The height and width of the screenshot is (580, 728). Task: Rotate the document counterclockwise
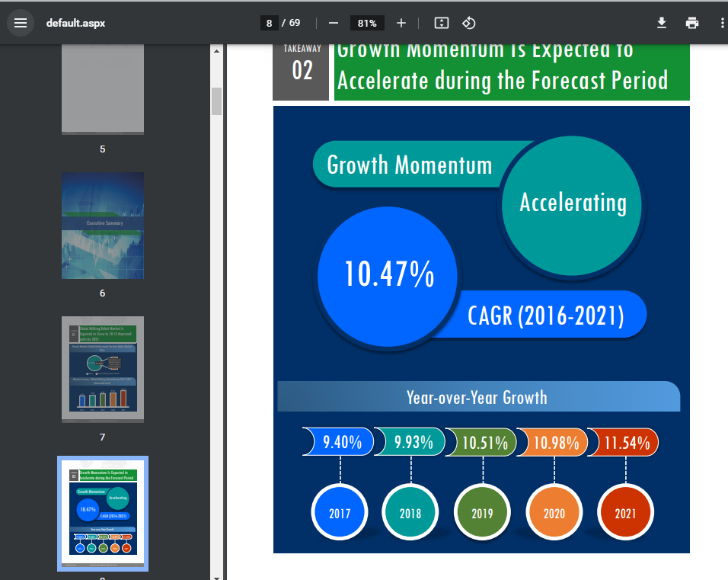[468, 23]
